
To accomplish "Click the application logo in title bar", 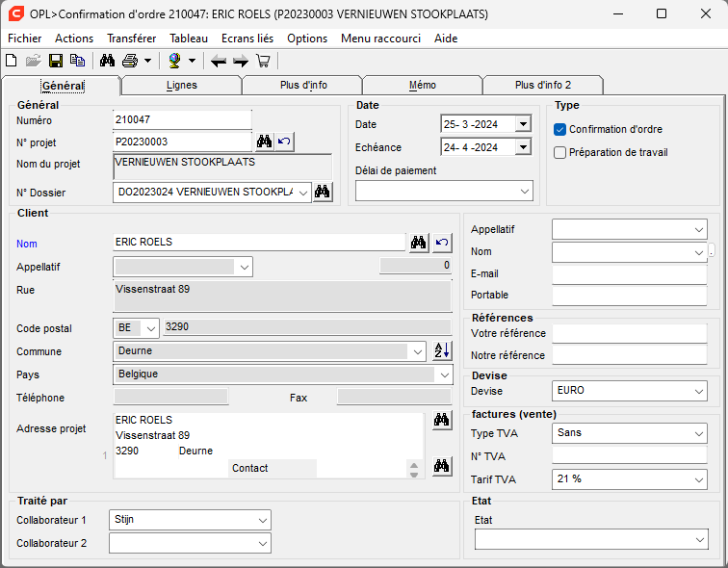I will (16, 13).
